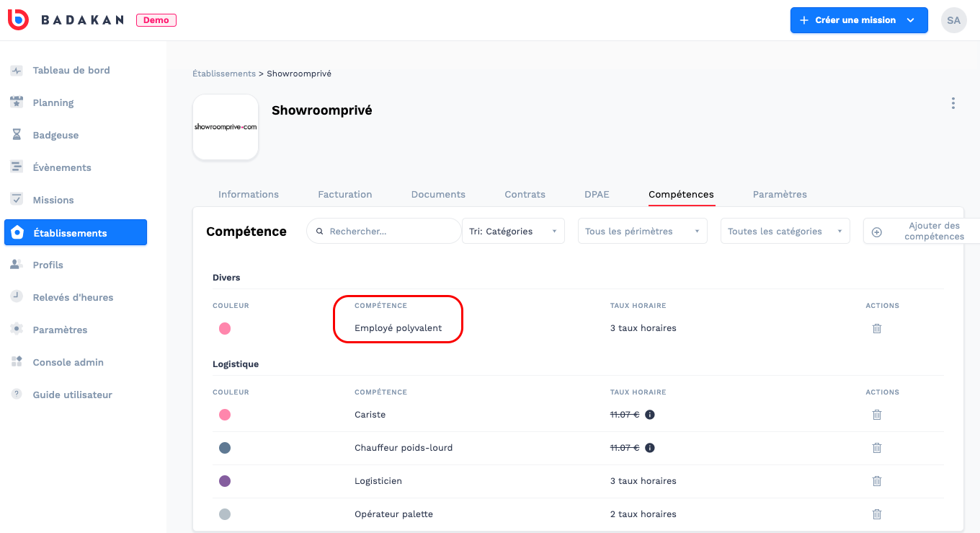Click the Demo badge
The height and width of the screenshot is (533, 980).
[156, 20]
